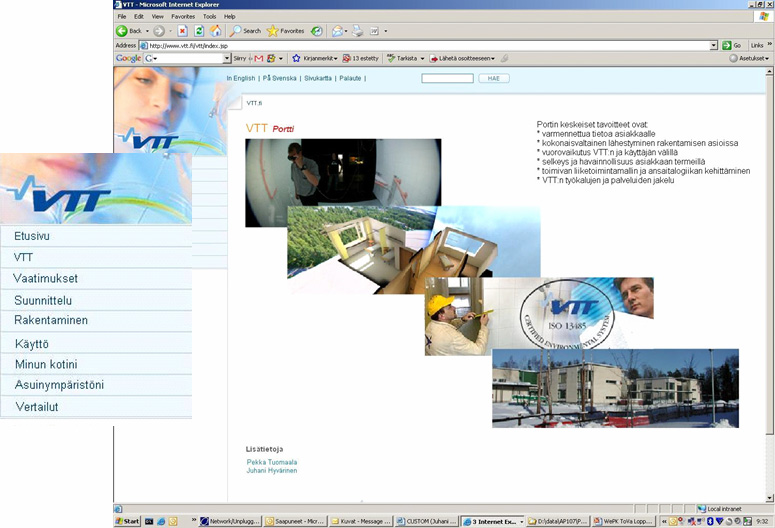Select Vaatimukset in the side menu
The image size is (775, 528).
[96, 279]
